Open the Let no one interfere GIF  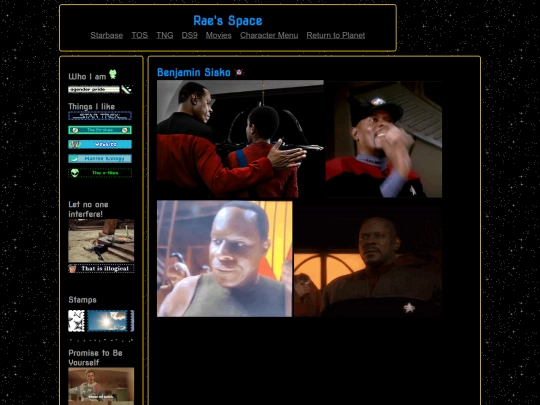(x=101, y=240)
